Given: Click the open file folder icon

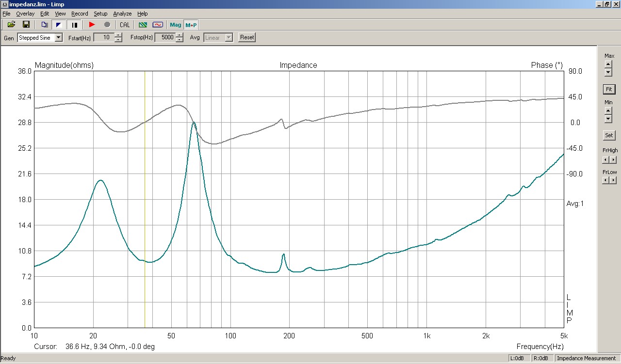Looking at the screenshot, I should 11,25.
